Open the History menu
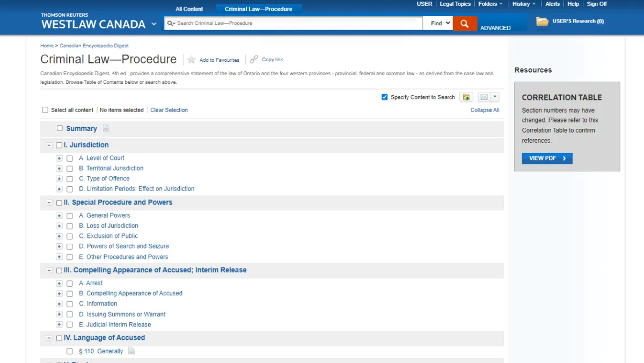This screenshot has height=363, width=644. (524, 4)
